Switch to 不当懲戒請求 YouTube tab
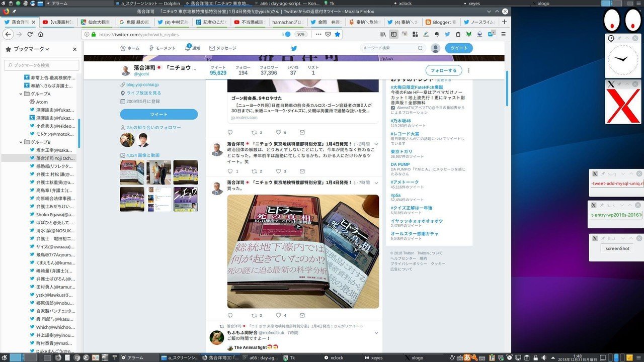Viewport: 644px width, 362px height. [249, 22]
